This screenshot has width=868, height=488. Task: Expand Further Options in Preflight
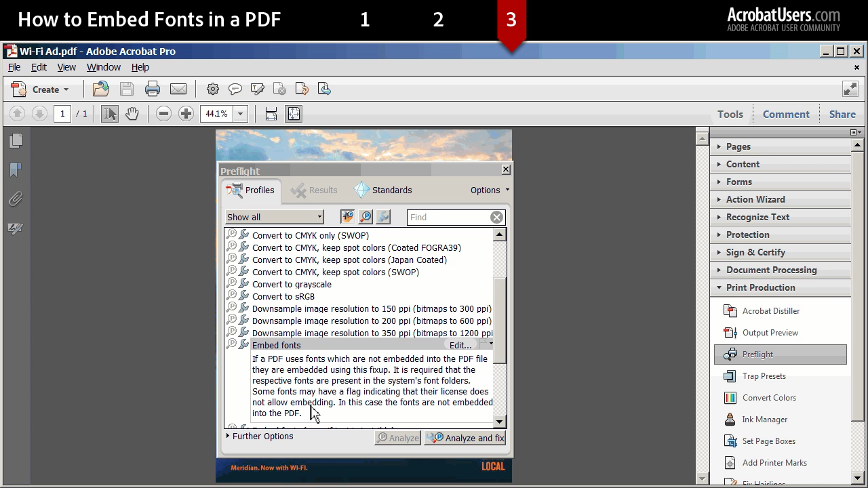point(260,436)
